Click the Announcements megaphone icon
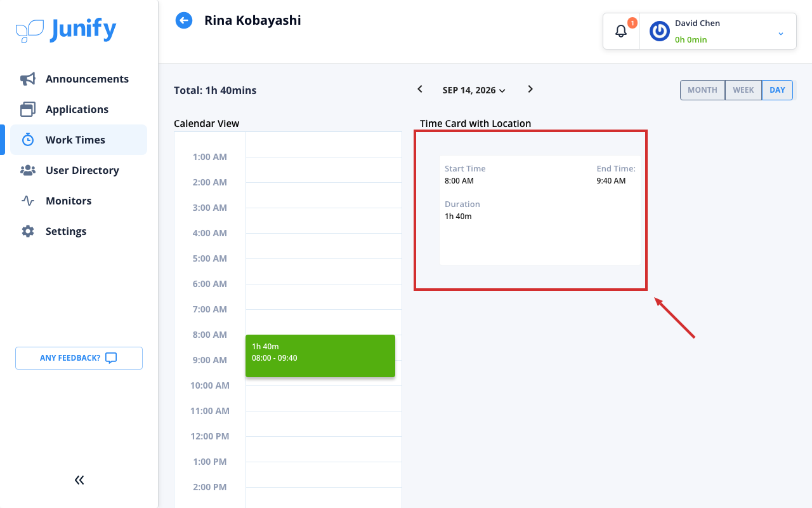This screenshot has width=812, height=508. [28, 79]
